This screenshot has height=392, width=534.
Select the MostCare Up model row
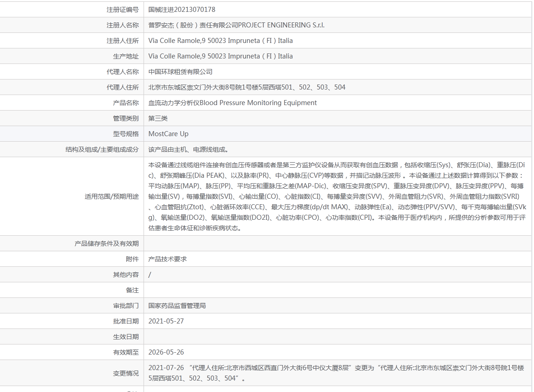(168, 134)
